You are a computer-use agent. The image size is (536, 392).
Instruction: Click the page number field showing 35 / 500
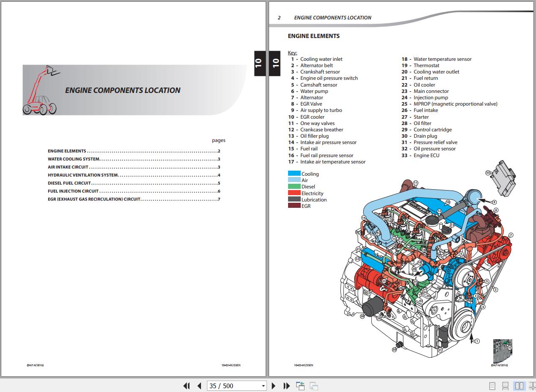click(233, 386)
